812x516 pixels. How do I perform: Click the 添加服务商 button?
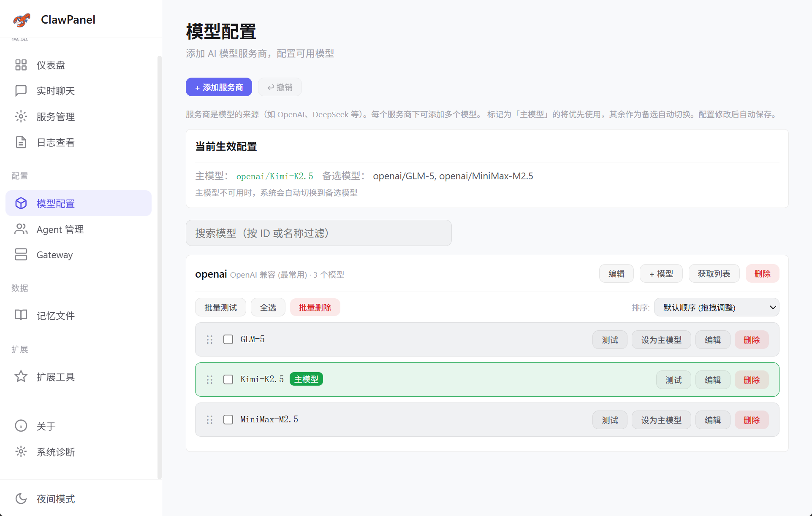tap(218, 87)
